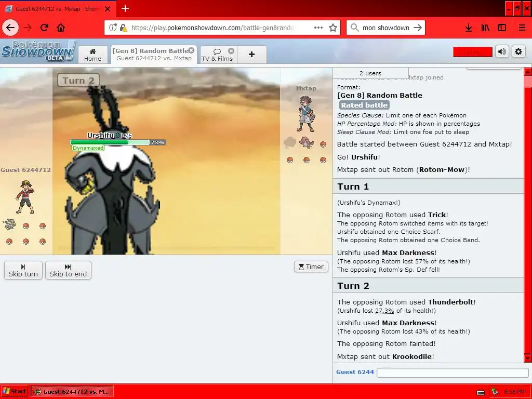The image size is (532, 399).
Task: Click the site information icon in address bar
Action: click(x=113, y=28)
